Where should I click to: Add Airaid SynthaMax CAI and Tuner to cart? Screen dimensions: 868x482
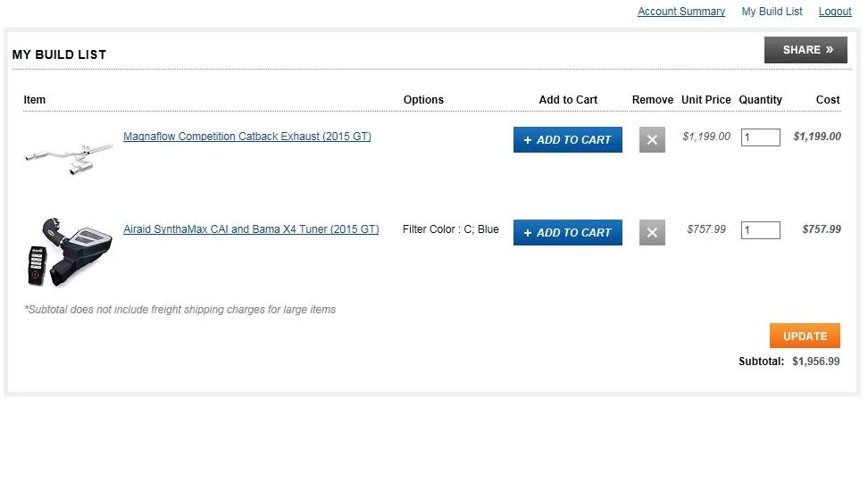[567, 232]
